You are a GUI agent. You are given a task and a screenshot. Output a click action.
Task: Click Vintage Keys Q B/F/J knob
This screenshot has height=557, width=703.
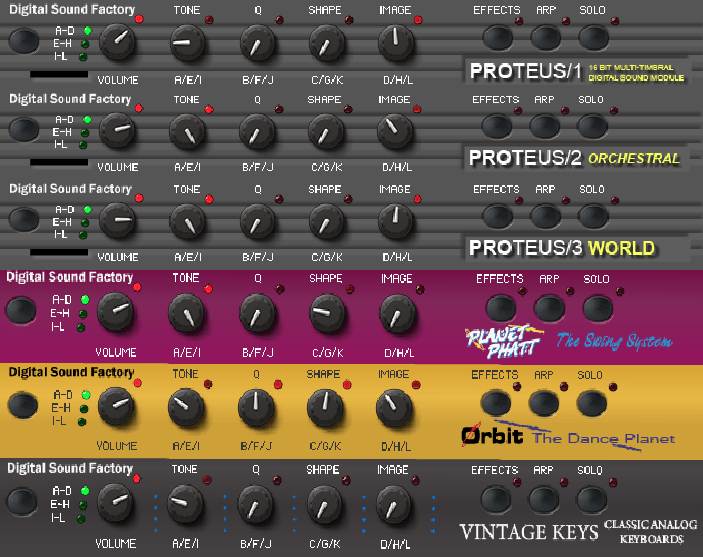(255, 505)
